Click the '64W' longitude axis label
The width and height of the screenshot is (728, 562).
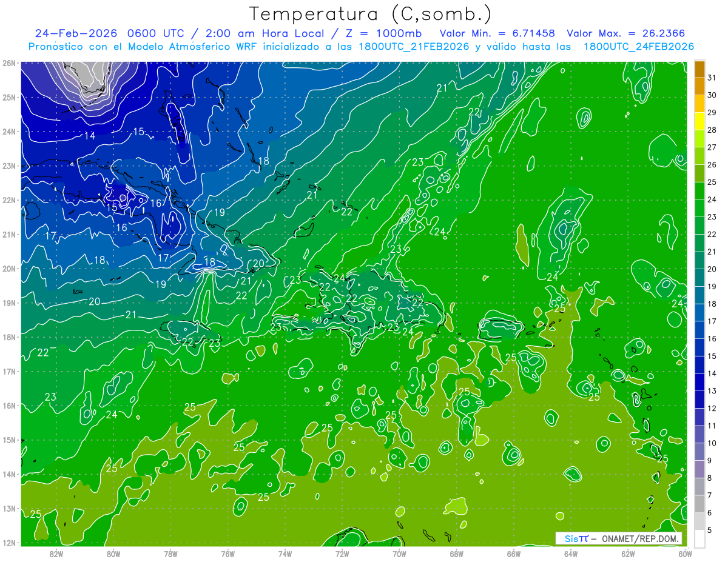[x=571, y=554]
